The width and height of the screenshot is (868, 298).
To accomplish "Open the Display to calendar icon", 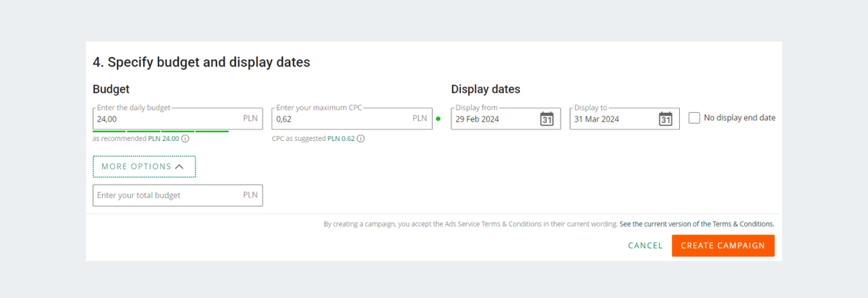I will pos(665,119).
